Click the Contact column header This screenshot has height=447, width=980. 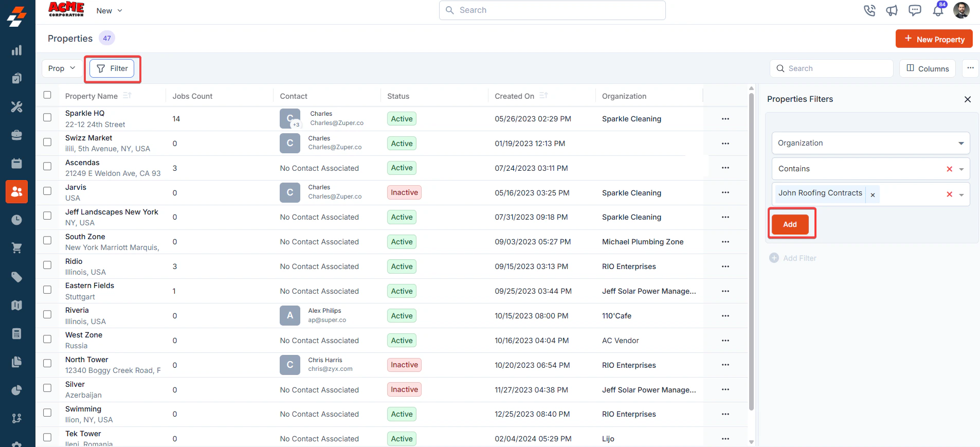click(x=294, y=96)
